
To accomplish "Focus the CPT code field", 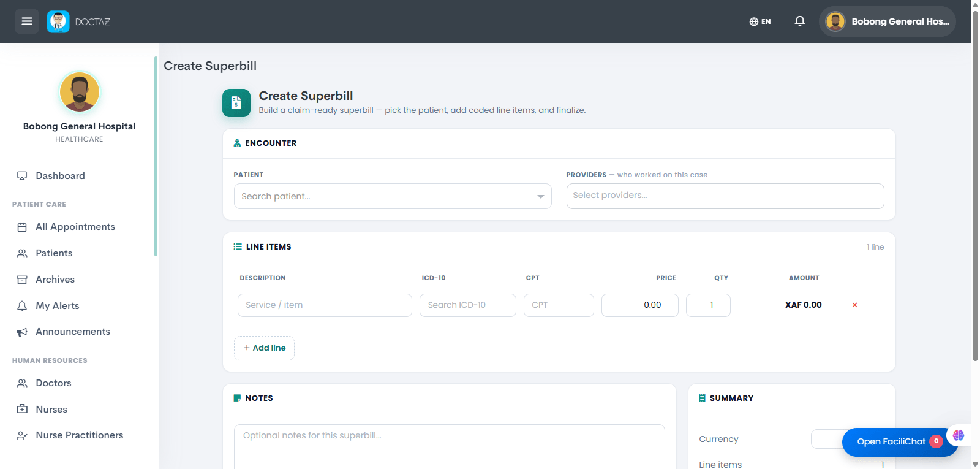I will click(x=559, y=305).
